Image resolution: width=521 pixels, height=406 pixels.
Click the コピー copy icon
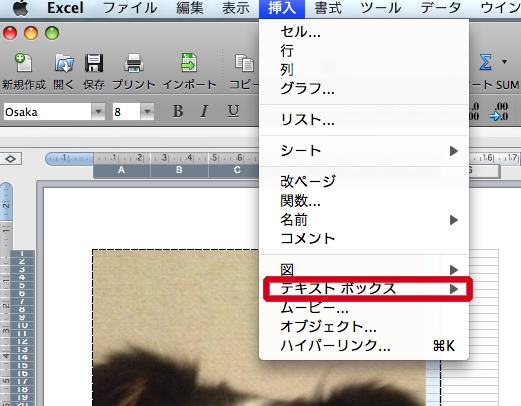pos(244,63)
